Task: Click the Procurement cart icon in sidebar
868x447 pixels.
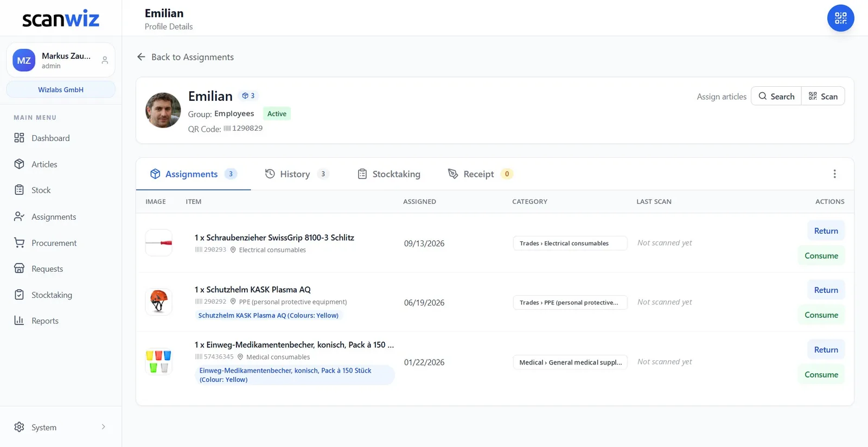Action: [20, 242]
